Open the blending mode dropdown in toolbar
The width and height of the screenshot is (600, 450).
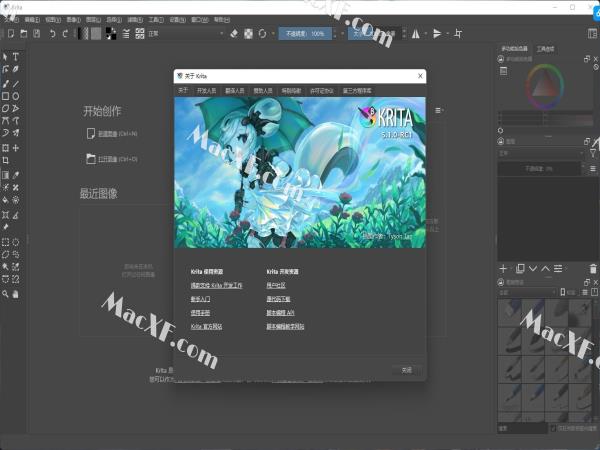(x=185, y=34)
